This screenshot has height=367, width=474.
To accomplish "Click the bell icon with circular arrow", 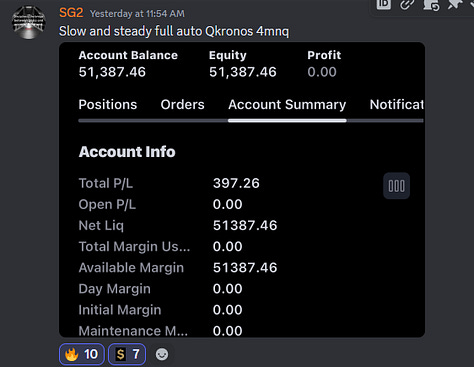I will (431, 5).
